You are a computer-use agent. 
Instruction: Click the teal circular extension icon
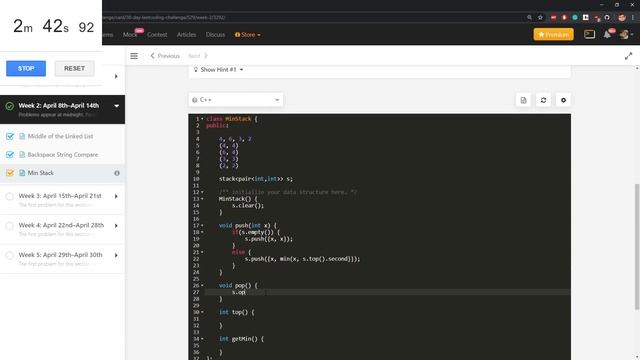575,18
